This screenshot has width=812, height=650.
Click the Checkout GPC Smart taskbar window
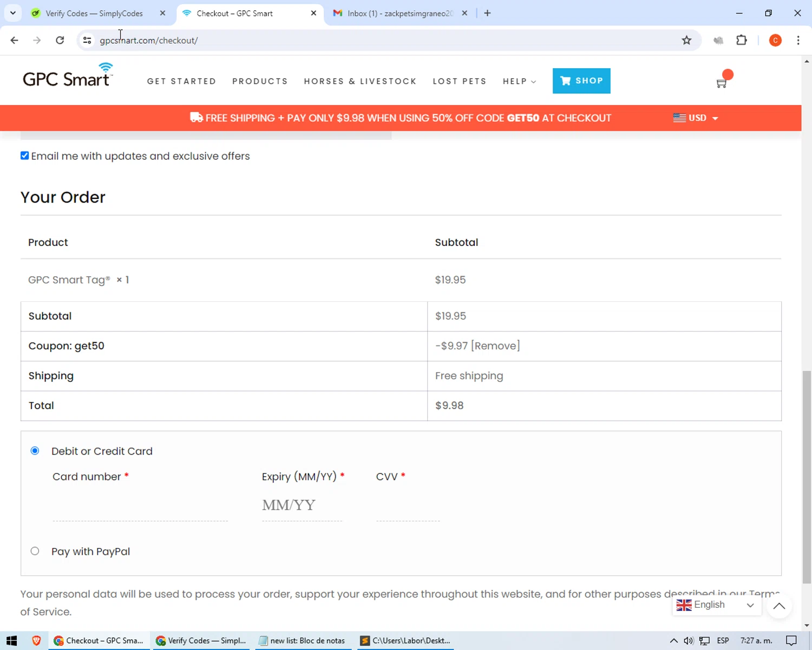[x=99, y=641]
